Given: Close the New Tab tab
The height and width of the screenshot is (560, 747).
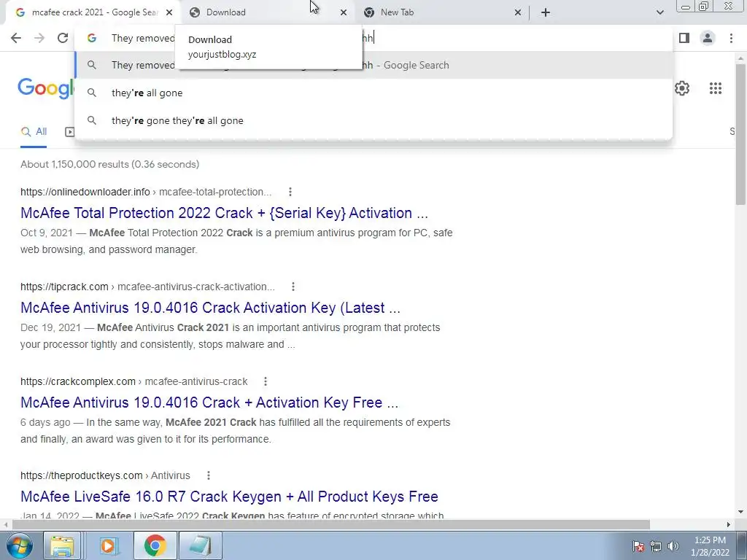Looking at the screenshot, I should 518,12.
